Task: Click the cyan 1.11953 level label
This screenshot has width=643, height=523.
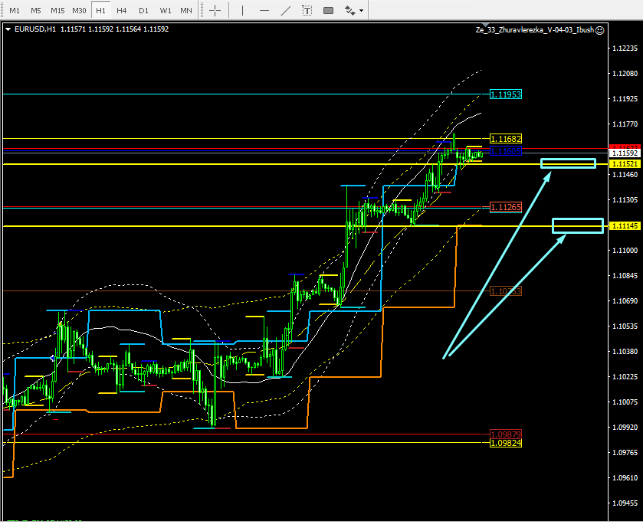Action: (506, 94)
